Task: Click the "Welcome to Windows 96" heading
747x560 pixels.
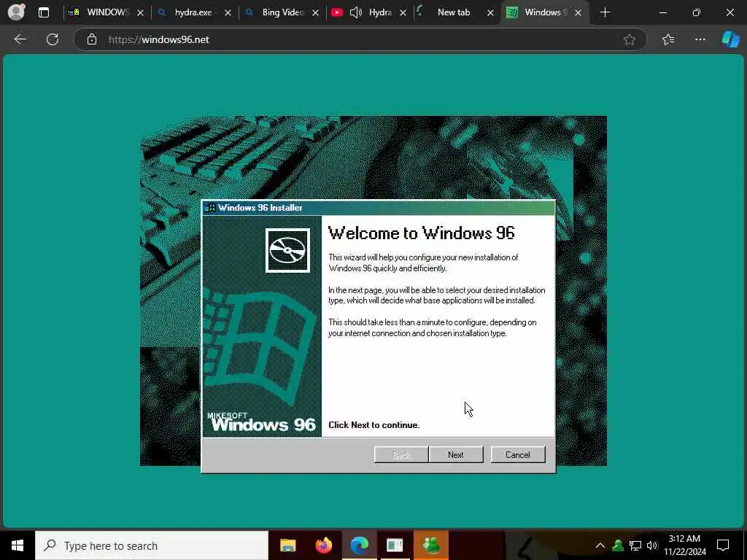Action: click(422, 233)
